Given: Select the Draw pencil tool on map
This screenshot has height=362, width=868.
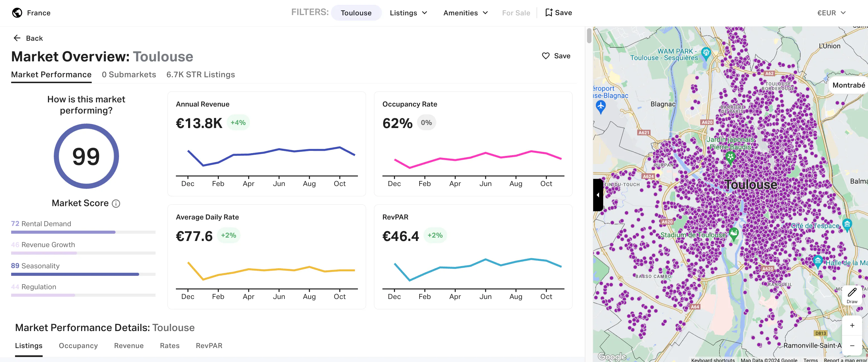Looking at the screenshot, I should [x=852, y=295].
